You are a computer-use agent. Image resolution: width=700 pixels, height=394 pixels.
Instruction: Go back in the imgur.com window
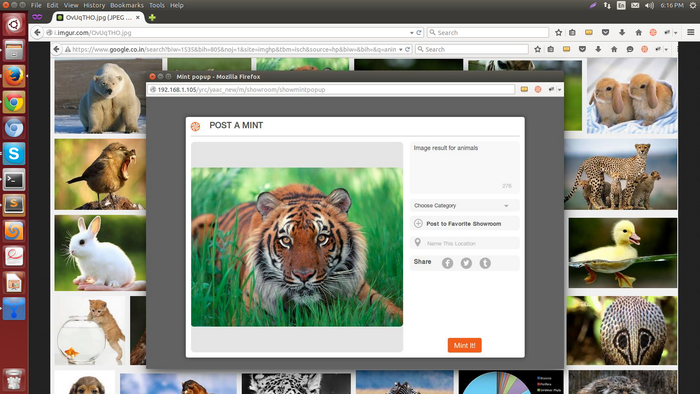pos(38,33)
